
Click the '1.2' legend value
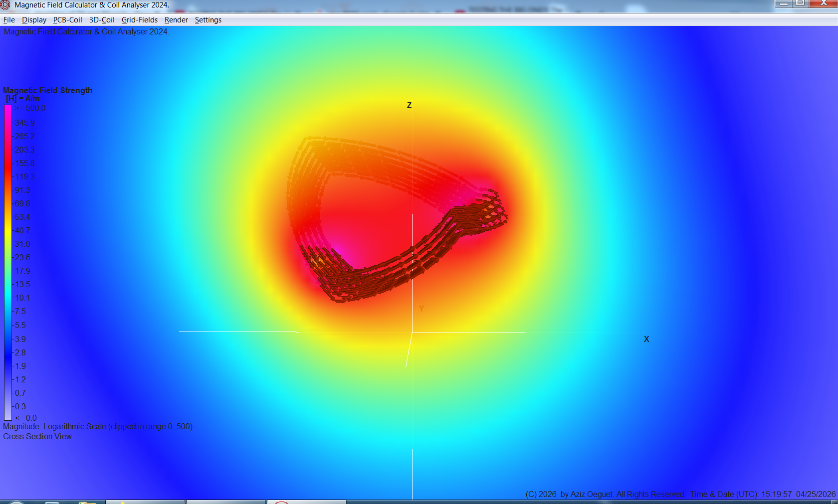click(20, 379)
